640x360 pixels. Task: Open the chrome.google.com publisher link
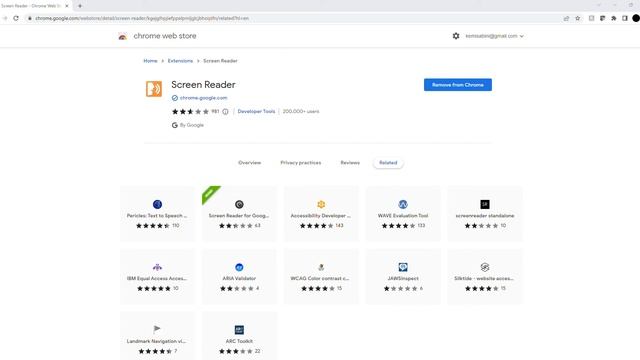point(203,98)
